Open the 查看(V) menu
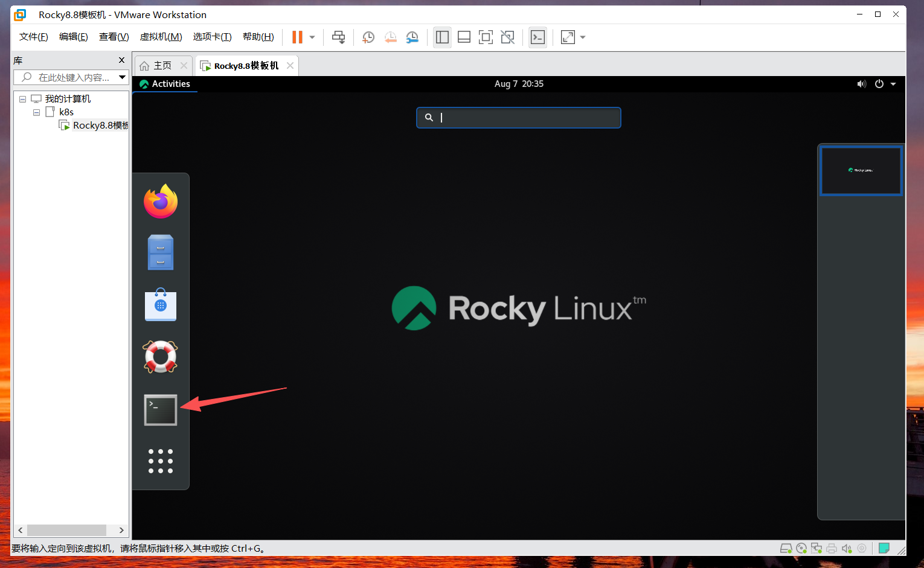Screen dimensions: 924x568 (x=114, y=37)
